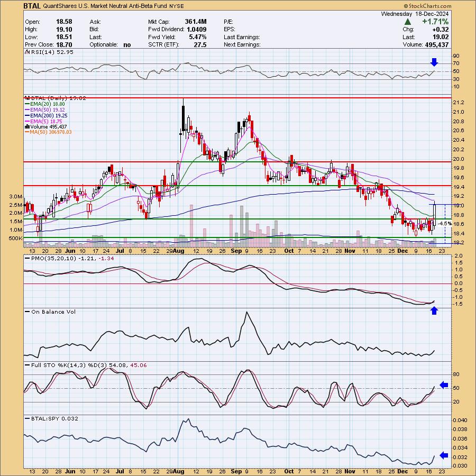Click the Fwd Yield value 5.47%

click(197, 37)
